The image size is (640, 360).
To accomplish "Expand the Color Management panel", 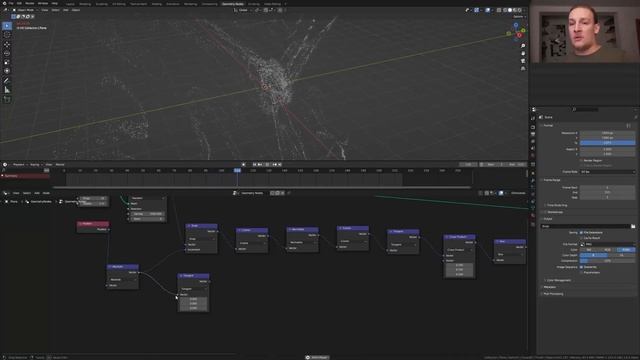I will (558, 280).
